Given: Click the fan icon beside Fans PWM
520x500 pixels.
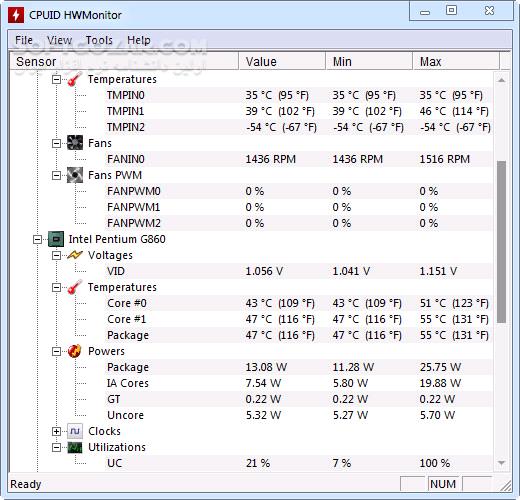Looking at the screenshot, I should 75,175.
